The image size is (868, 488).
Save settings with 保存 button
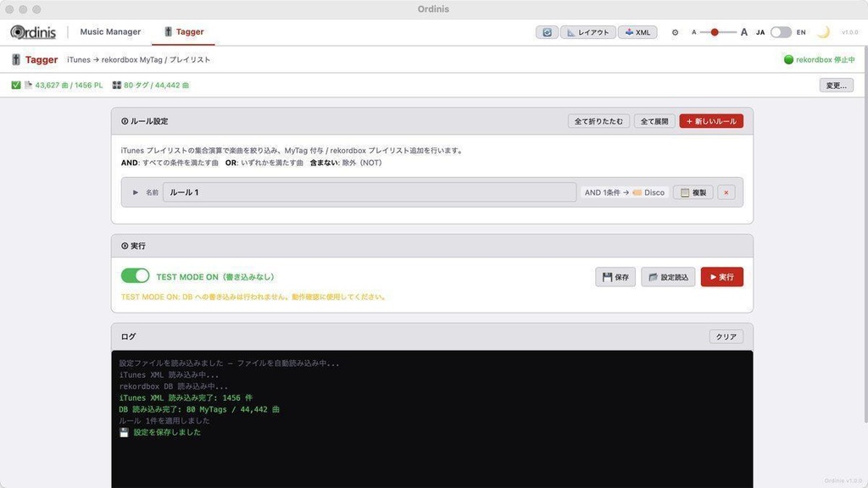tap(615, 277)
